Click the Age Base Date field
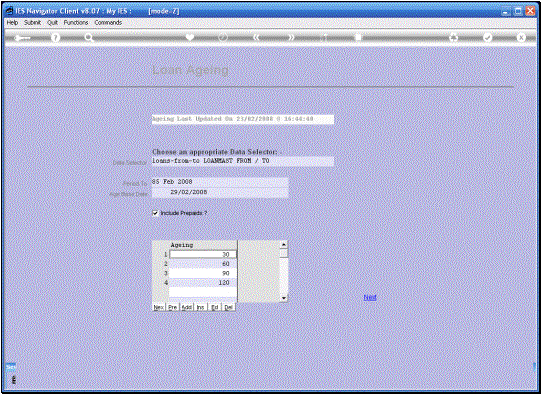 pyautogui.click(x=220, y=192)
